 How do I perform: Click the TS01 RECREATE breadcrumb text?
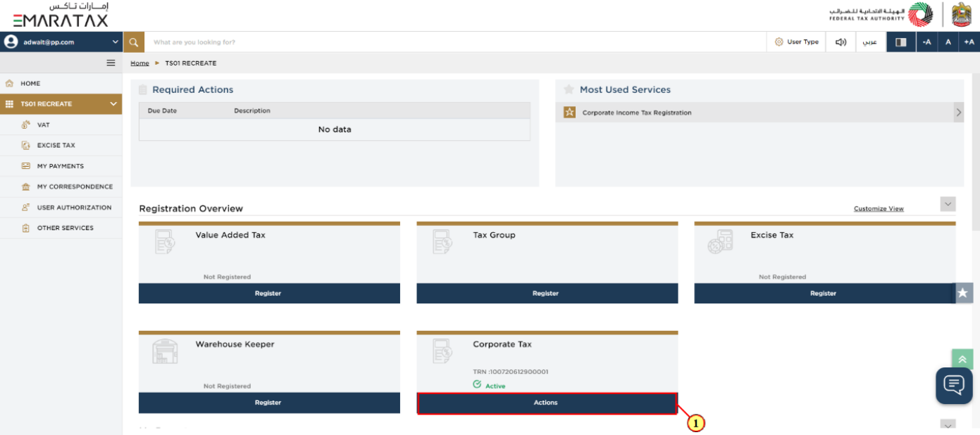pyautogui.click(x=191, y=63)
